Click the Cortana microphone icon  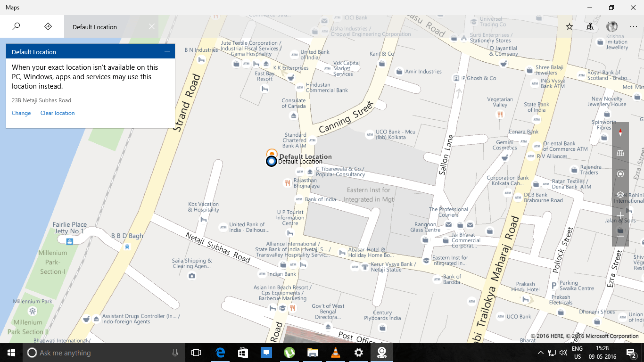[x=175, y=353]
